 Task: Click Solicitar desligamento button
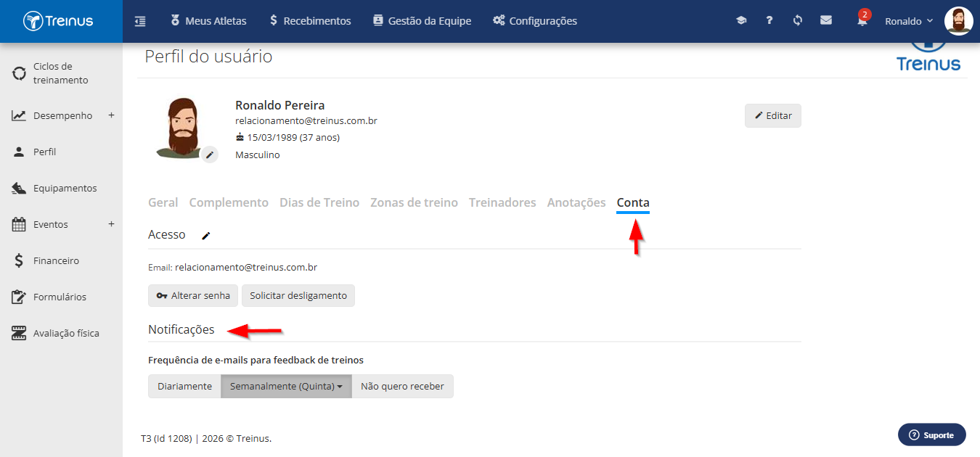[x=298, y=295]
